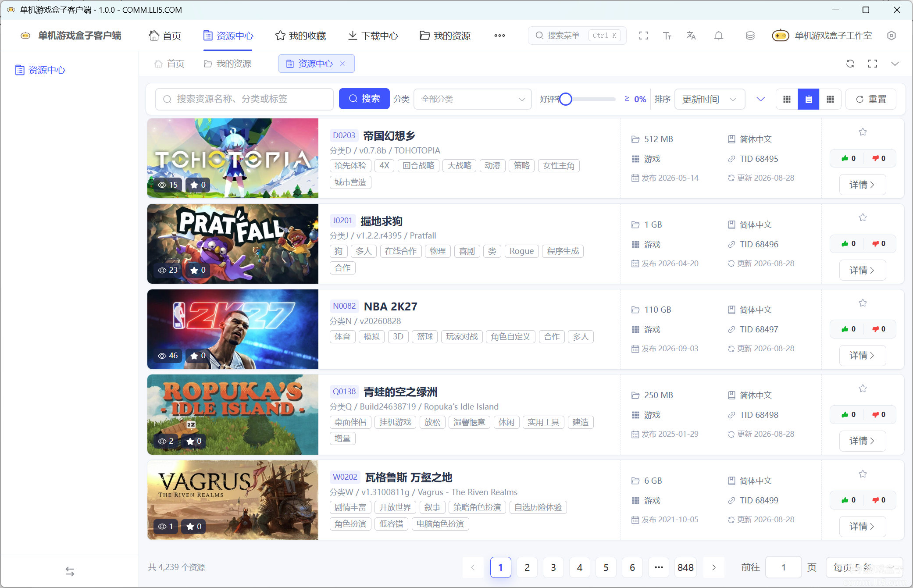The image size is (913, 588).
Task: Favorite 帝国幻想乡 with star icon
Action: [x=863, y=132]
